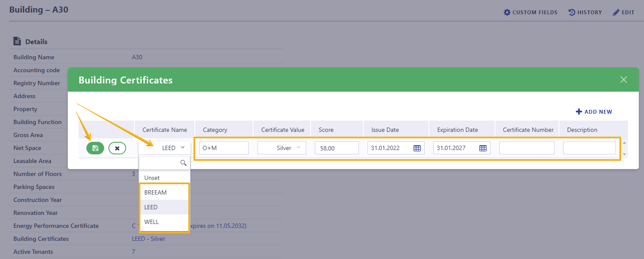Select LEED in the dropdown list
The height and width of the screenshot is (259, 644).
pos(164,207)
